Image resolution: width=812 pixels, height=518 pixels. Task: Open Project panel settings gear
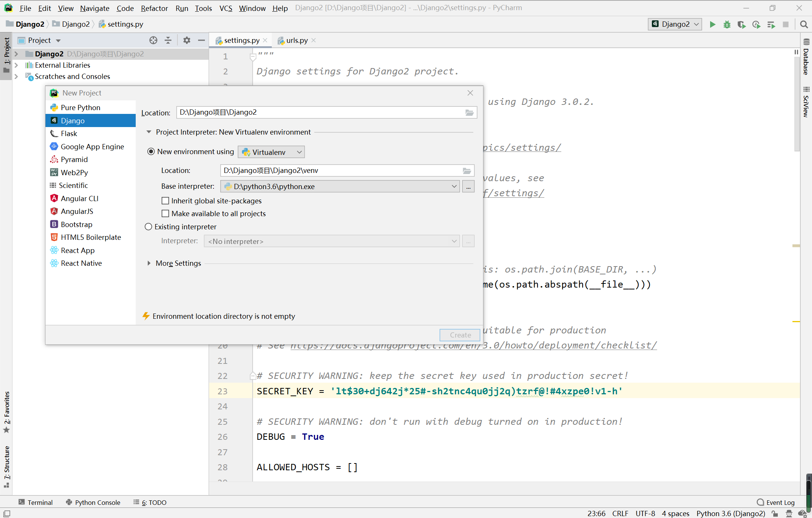pos(187,40)
